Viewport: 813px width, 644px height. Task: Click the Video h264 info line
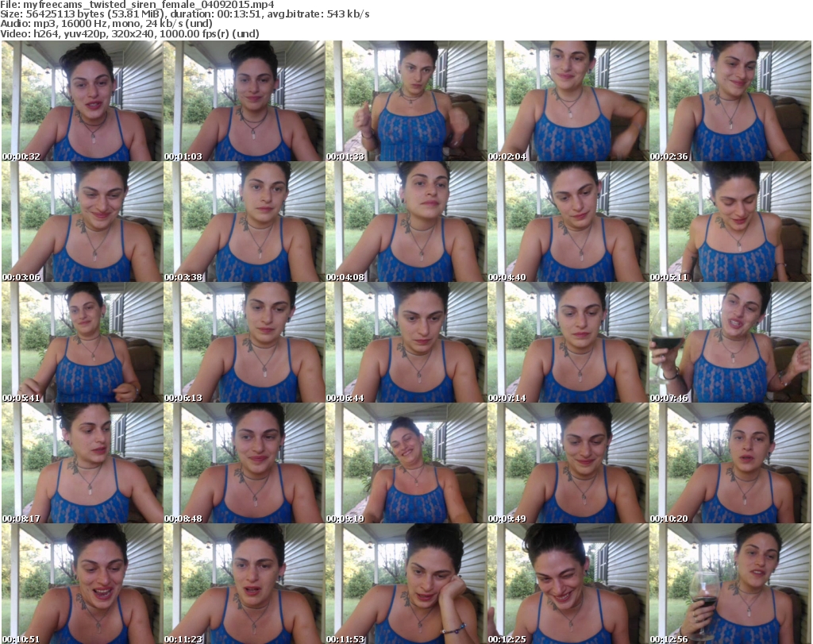point(129,33)
